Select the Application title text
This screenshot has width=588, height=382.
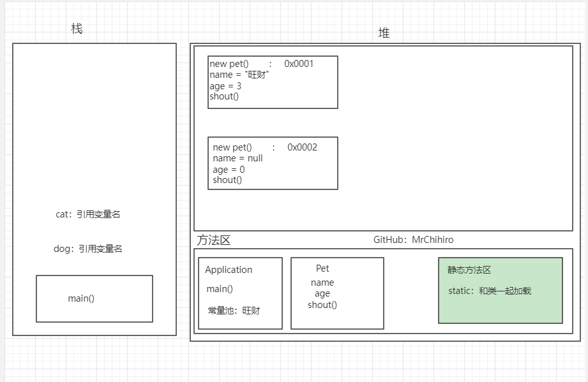click(229, 270)
